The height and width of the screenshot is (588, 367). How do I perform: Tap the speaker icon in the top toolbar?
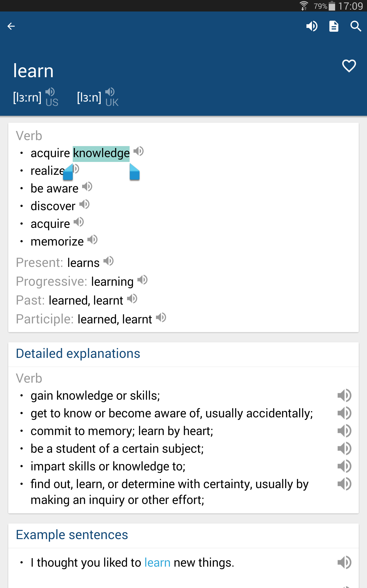pyautogui.click(x=312, y=26)
